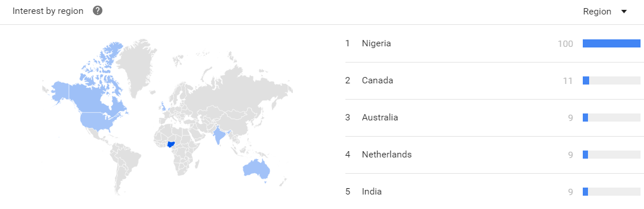644x209 pixels.
Task: Click the help question mark icon
Action: coord(98,10)
